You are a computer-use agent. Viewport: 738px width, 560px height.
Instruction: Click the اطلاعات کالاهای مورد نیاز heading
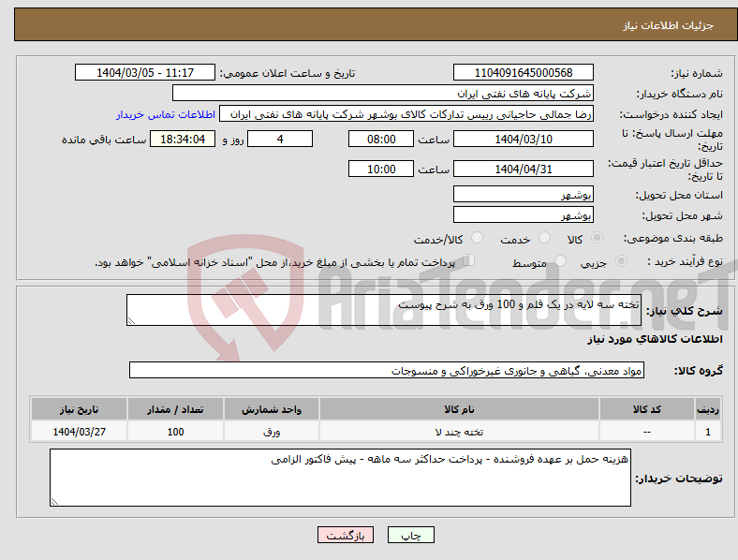pyautogui.click(x=655, y=339)
